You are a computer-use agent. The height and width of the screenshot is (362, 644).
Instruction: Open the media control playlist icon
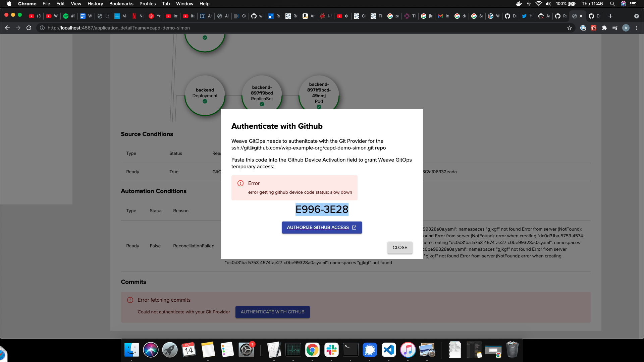[x=615, y=28]
